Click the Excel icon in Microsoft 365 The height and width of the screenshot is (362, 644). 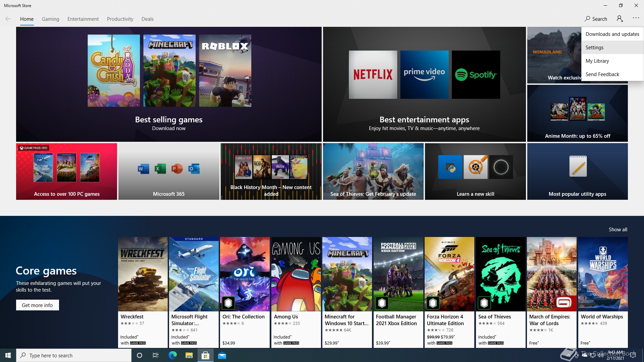pos(160,169)
